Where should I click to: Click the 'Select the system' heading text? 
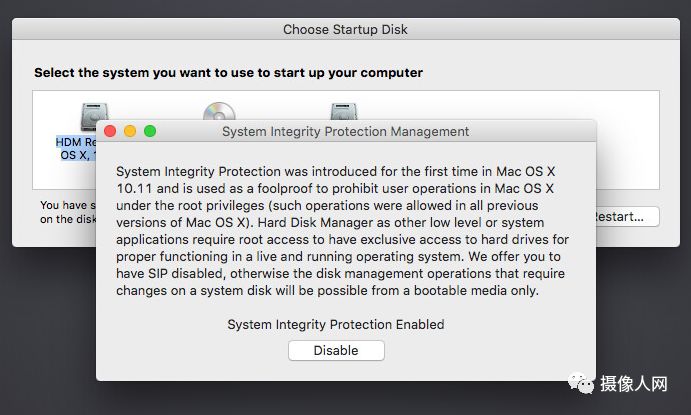[228, 73]
